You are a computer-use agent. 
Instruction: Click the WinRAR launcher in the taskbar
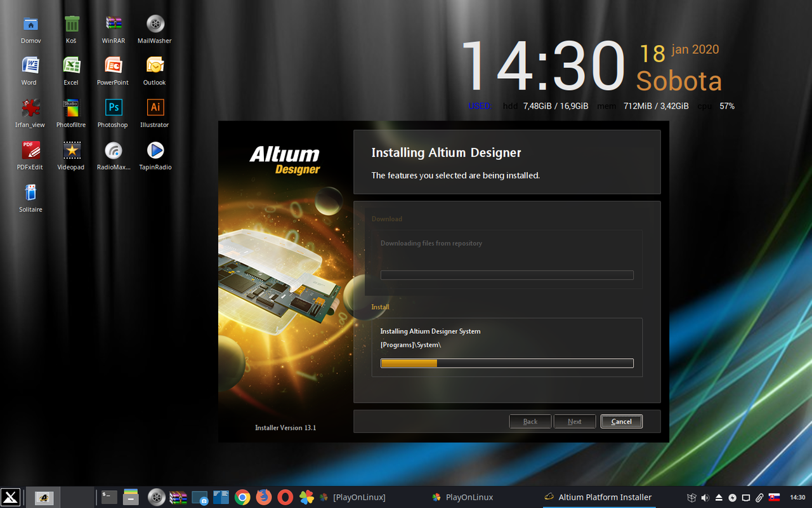[x=178, y=497]
